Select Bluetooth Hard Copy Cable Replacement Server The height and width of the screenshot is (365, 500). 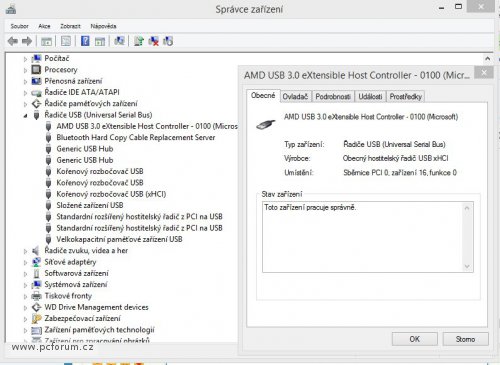coord(136,138)
